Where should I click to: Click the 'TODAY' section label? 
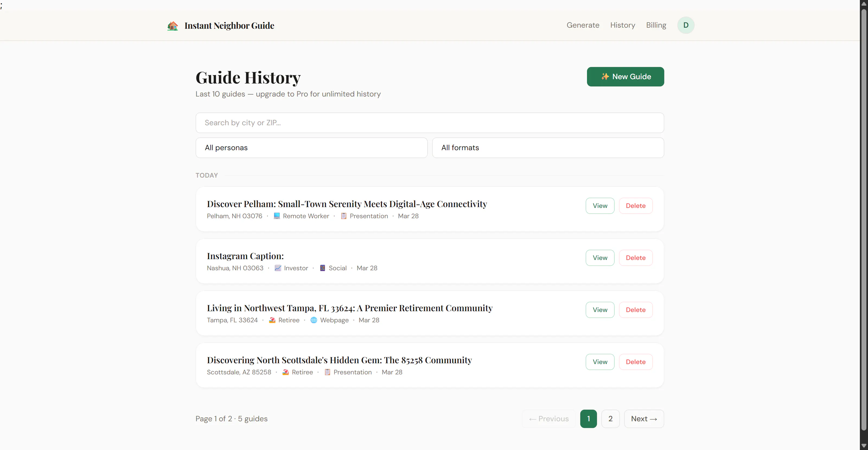pyautogui.click(x=206, y=175)
